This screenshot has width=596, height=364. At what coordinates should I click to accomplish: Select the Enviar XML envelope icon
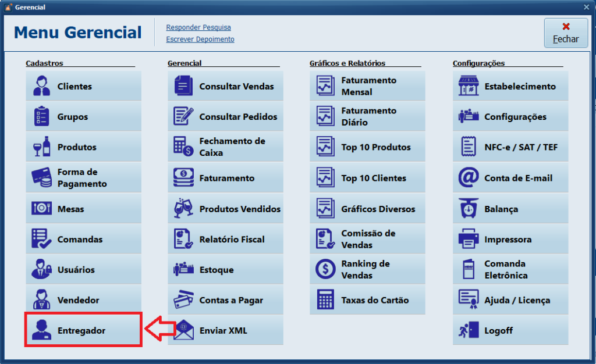(183, 331)
